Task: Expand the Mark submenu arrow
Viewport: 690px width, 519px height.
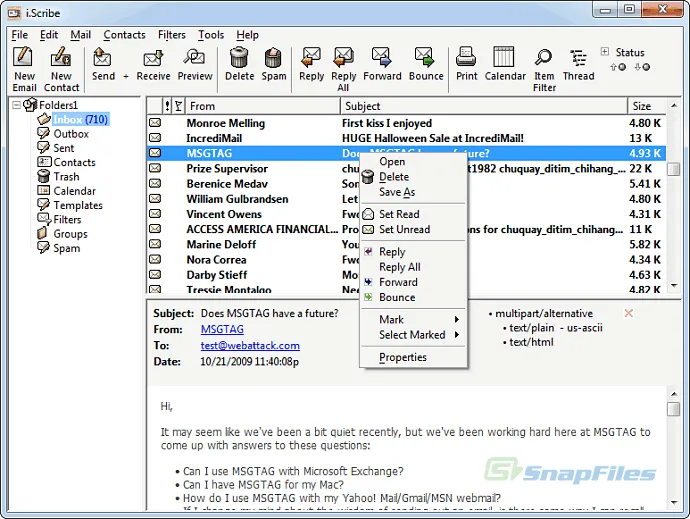Action: click(x=457, y=320)
